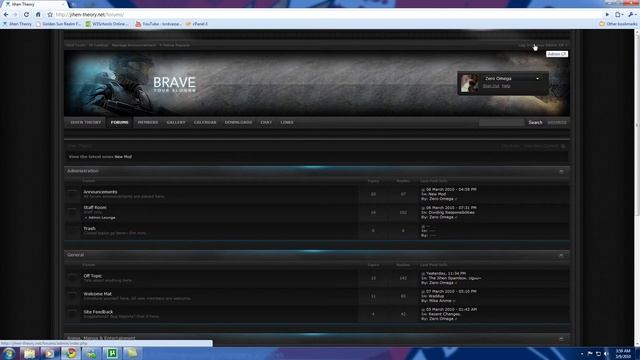Click the Off Topic forum status icon
This screenshot has width=640, height=360.
coord(73,278)
